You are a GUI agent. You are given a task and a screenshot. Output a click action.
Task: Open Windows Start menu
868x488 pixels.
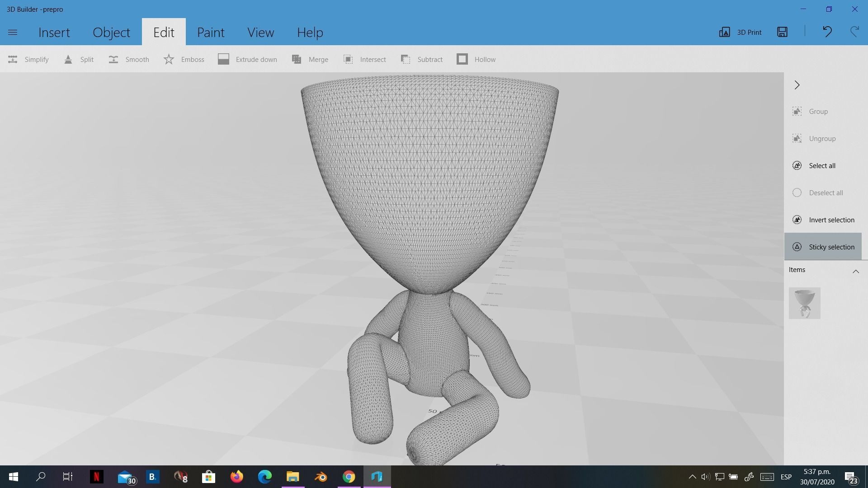(14, 477)
